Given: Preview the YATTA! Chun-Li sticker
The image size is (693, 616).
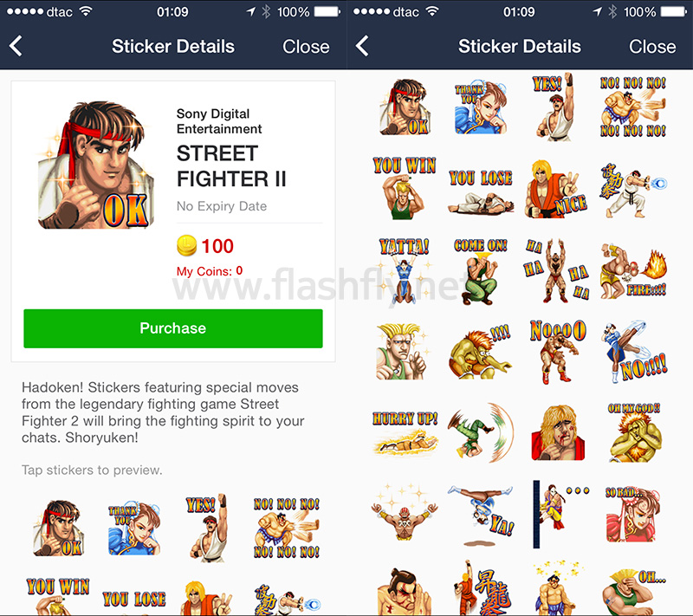Looking at the screenshot, I should coord(405,270).
